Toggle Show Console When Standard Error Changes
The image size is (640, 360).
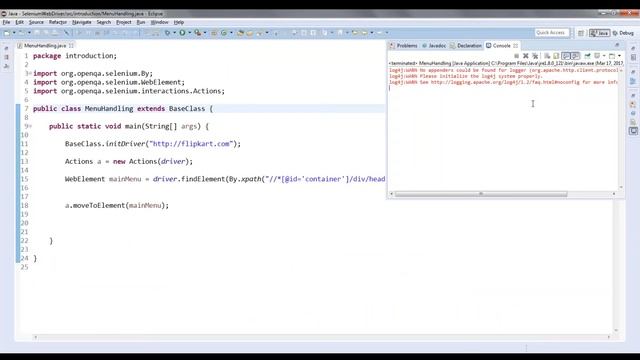[x=576, y=56]
